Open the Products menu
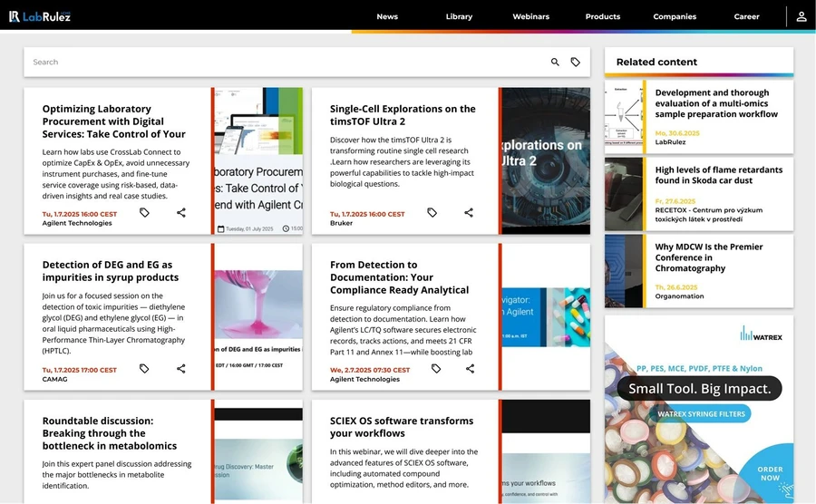Image resolution: width=816 pixels, height=504 pixels. click(603, 16)
